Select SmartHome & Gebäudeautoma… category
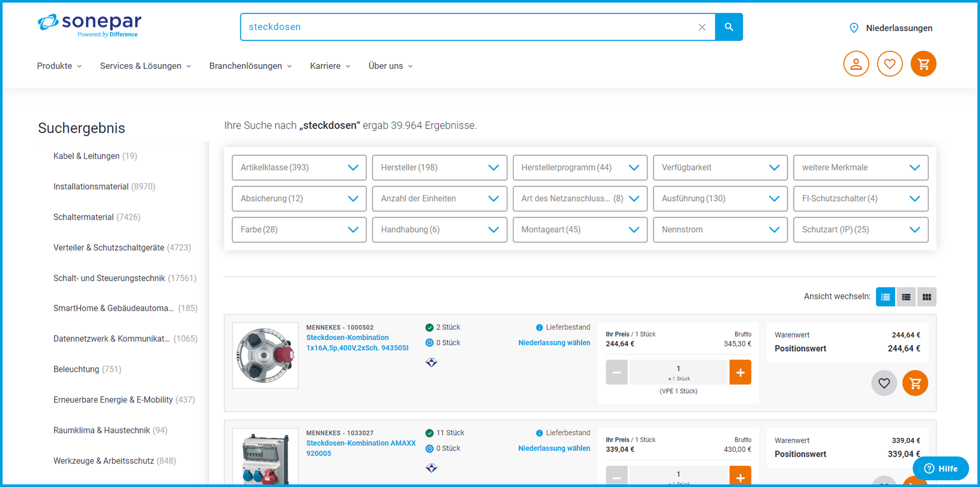 coord(125,308)
